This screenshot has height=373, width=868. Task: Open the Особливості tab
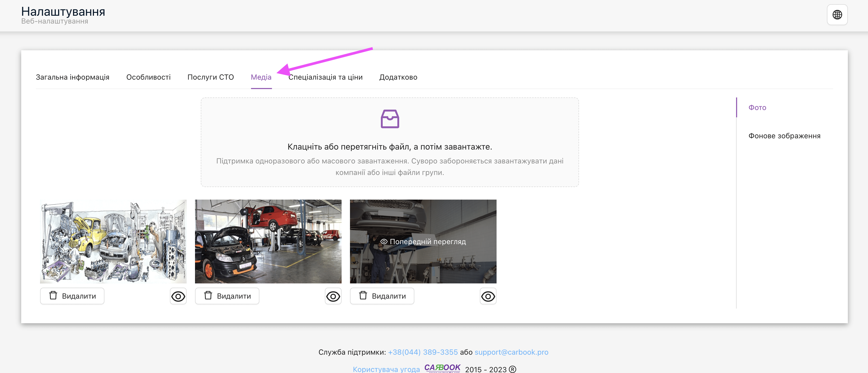(x=149, y=77)
